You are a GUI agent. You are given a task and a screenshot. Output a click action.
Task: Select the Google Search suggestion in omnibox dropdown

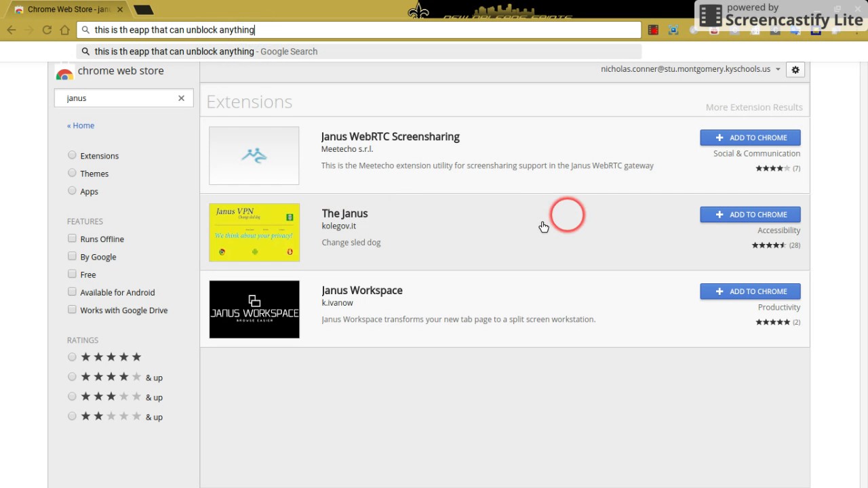click(x=360, y=52)
